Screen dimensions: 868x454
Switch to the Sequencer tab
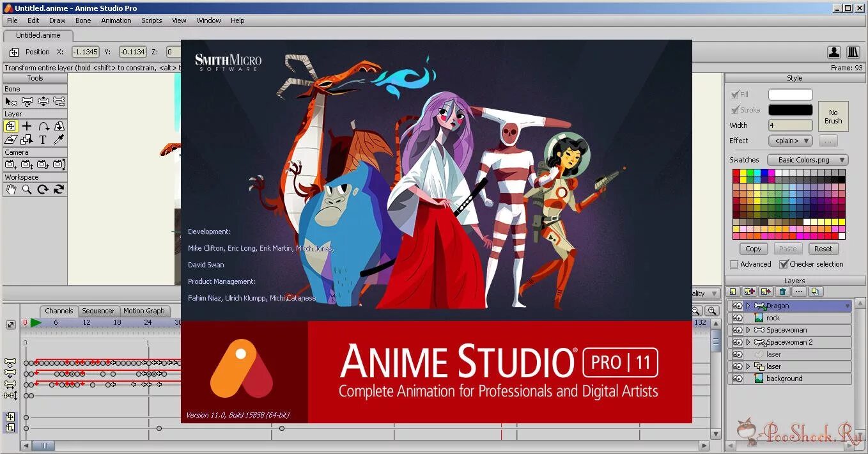coord(98,311)
